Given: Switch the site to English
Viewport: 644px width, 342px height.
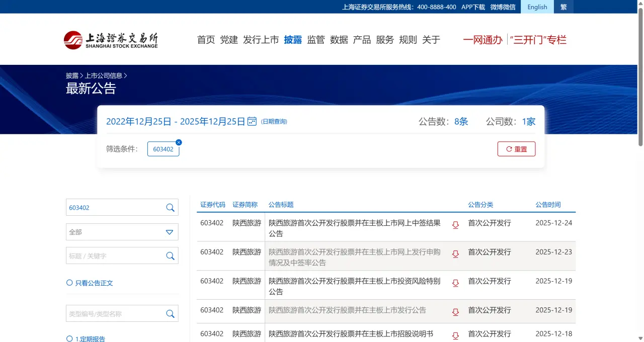Looking at the screenshot, I should [x=537, y=7].
